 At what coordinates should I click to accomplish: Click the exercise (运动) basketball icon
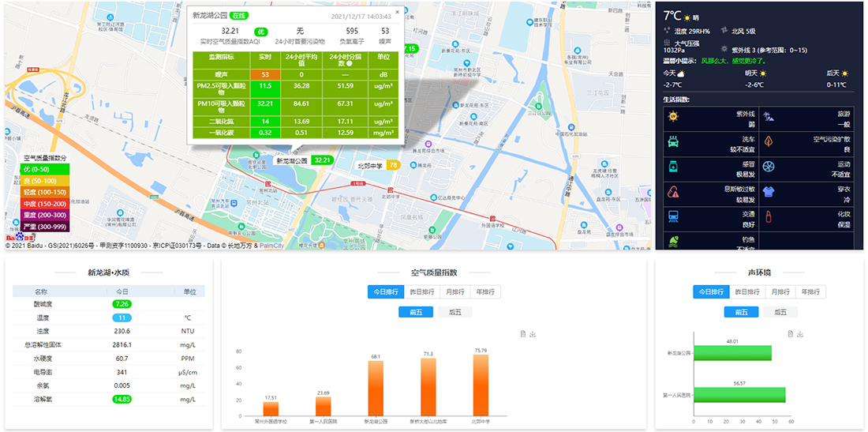click(x=769, y=166)
